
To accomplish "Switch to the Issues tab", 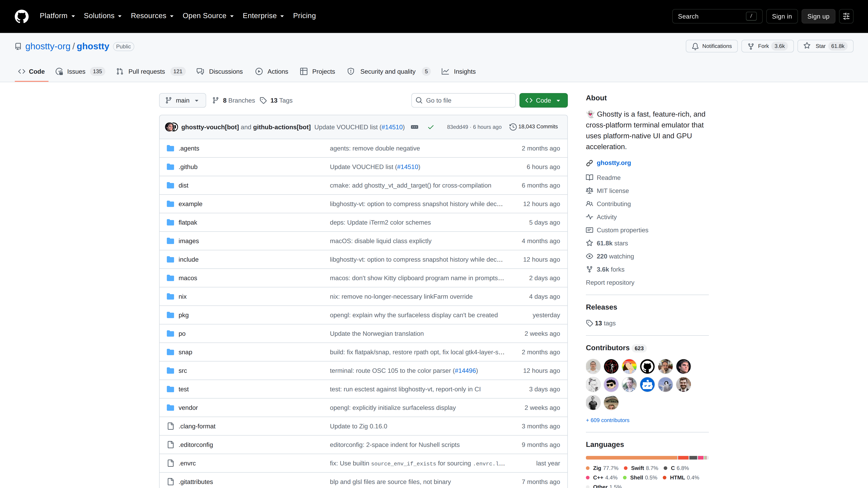I will [x=80, y=71].
